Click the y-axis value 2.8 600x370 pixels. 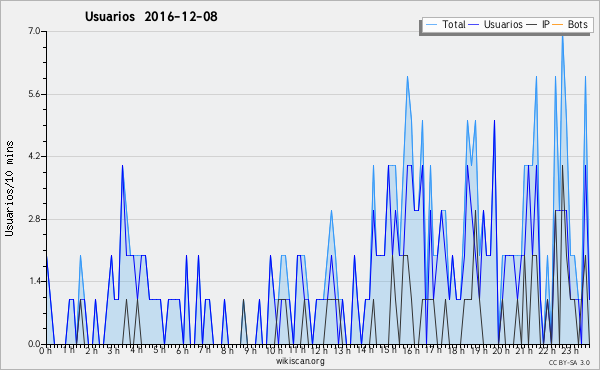[34, 219]
